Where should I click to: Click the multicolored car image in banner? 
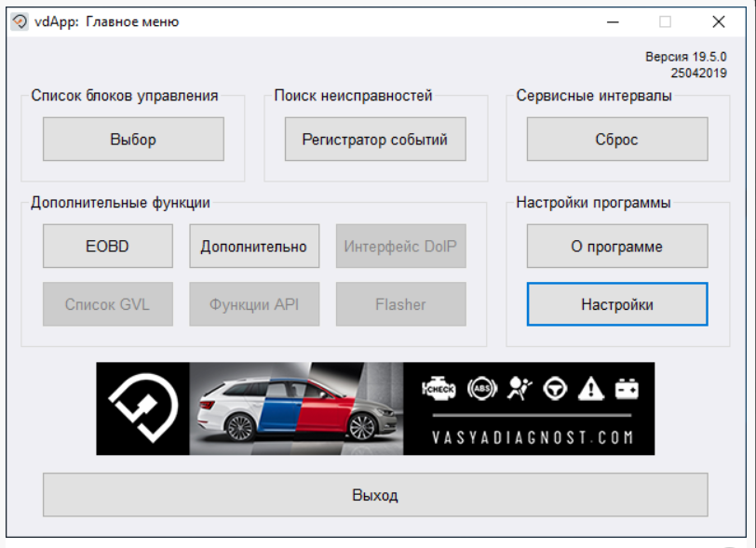pyautogui.click(x=296, y=408)
